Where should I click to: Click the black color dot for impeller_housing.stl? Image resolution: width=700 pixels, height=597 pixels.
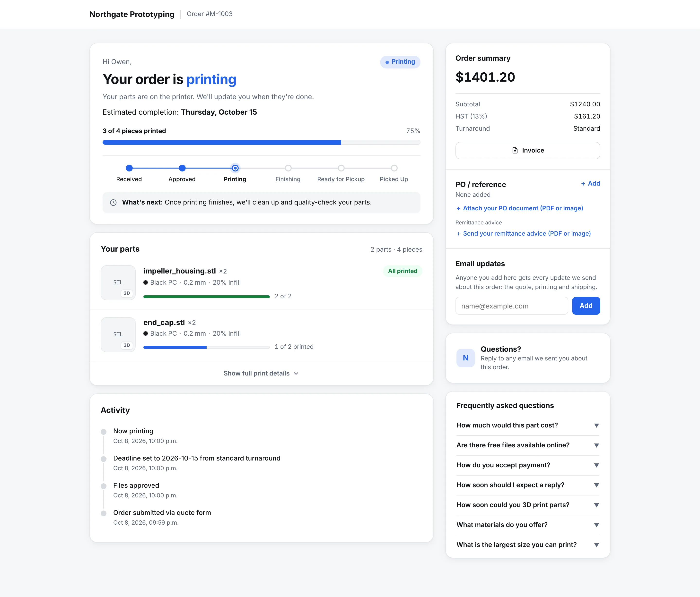(146, 283)
